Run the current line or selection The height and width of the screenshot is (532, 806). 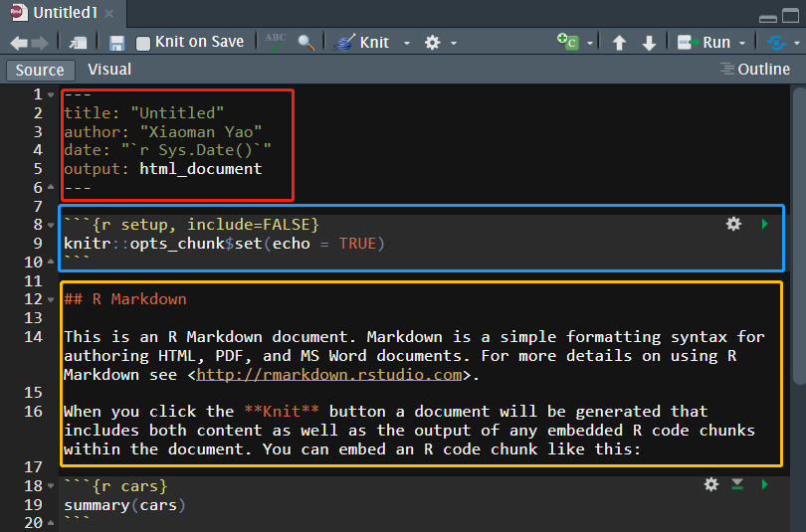coord(704,42)
